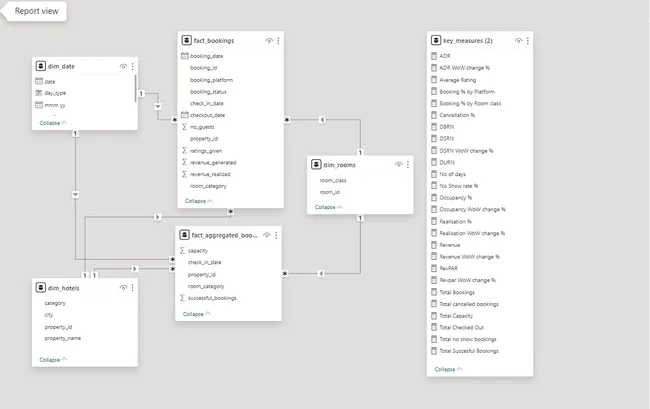Select Realisation % measure
The image size is (650, 409).
[455, 221]
